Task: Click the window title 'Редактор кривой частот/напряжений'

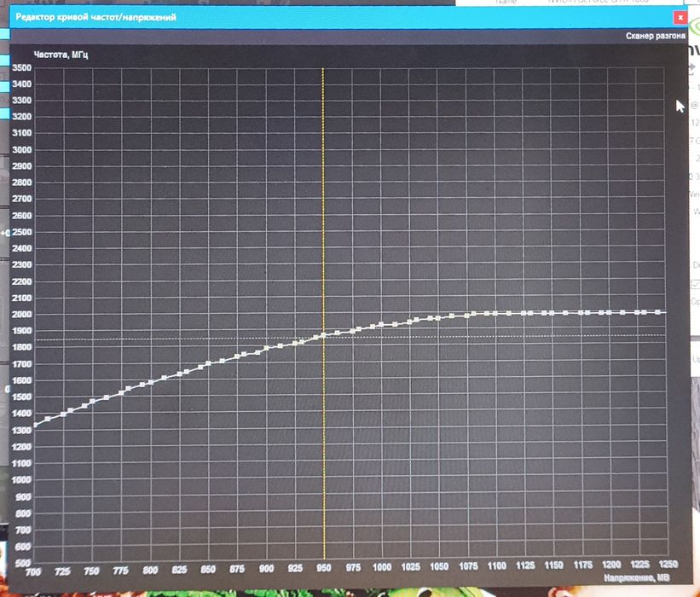Action: (96, 17)
